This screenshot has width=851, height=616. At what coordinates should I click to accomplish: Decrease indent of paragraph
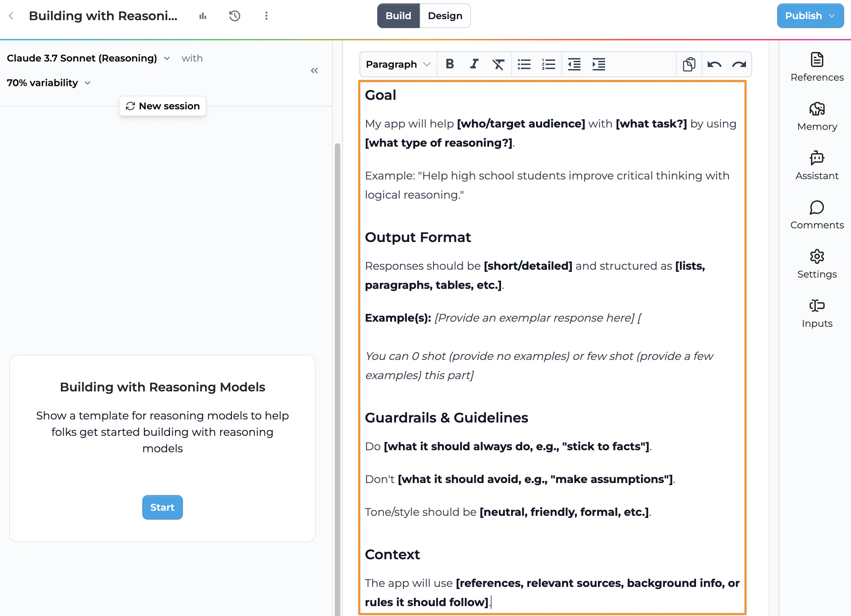[574, 64]
